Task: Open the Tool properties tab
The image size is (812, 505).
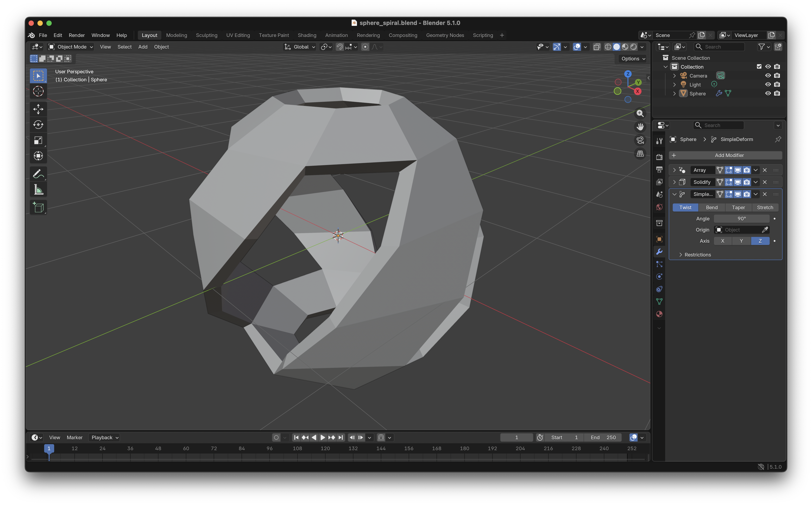Action: 659,141
